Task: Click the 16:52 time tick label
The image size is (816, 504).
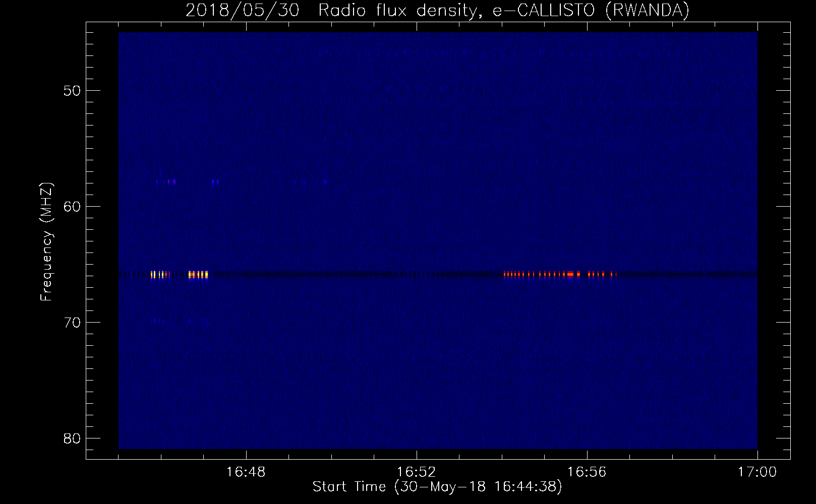Action: point(417,472)
